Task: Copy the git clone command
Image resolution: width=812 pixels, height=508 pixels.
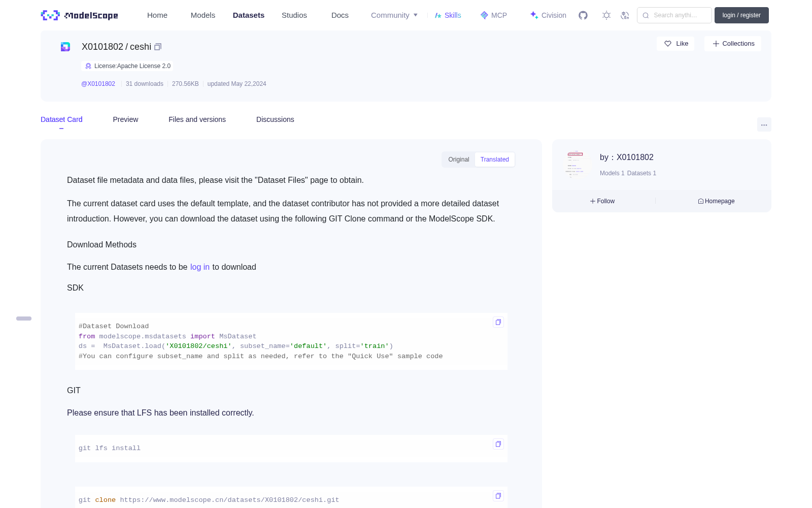Action: pyautogui.click(x=498, y=496)
